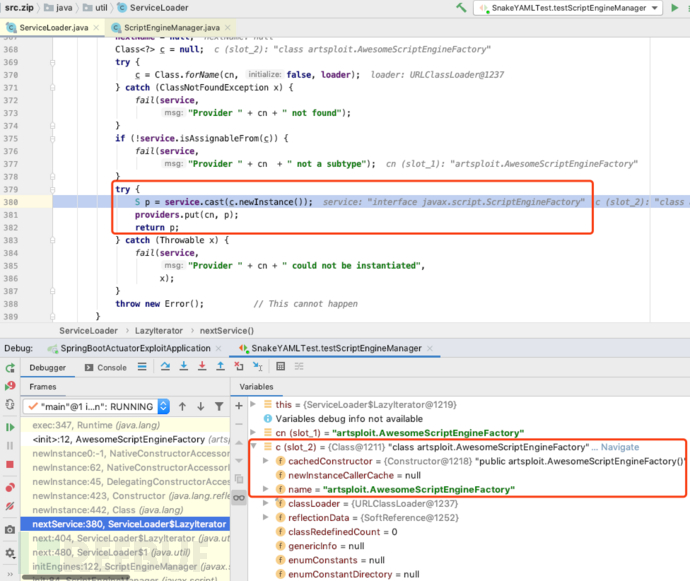Click the Rerun Failed Tests icon

point(10,386)
